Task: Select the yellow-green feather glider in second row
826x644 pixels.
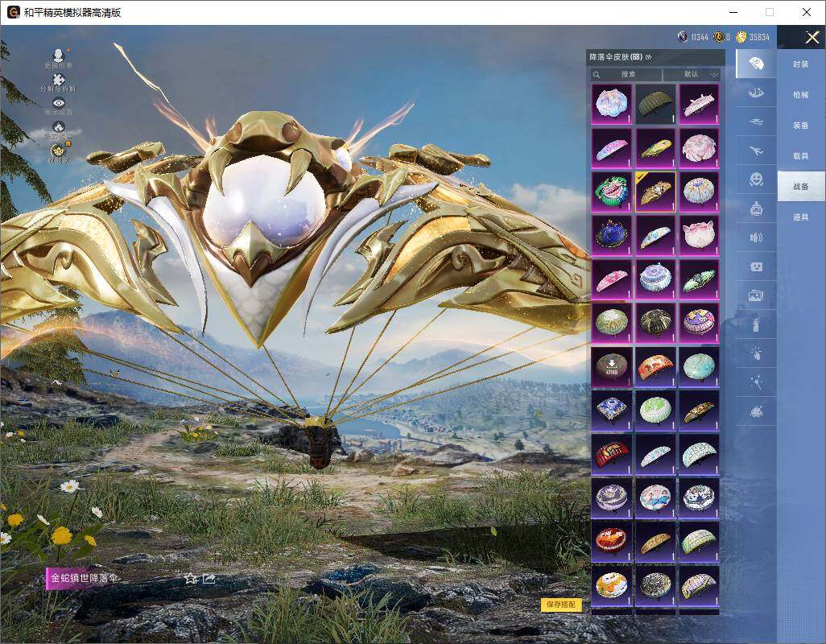Action: [655, 148]
